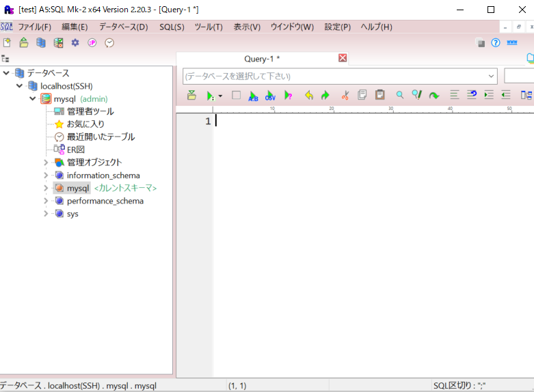Click the pink circular P icon

[x=92, y=43]
